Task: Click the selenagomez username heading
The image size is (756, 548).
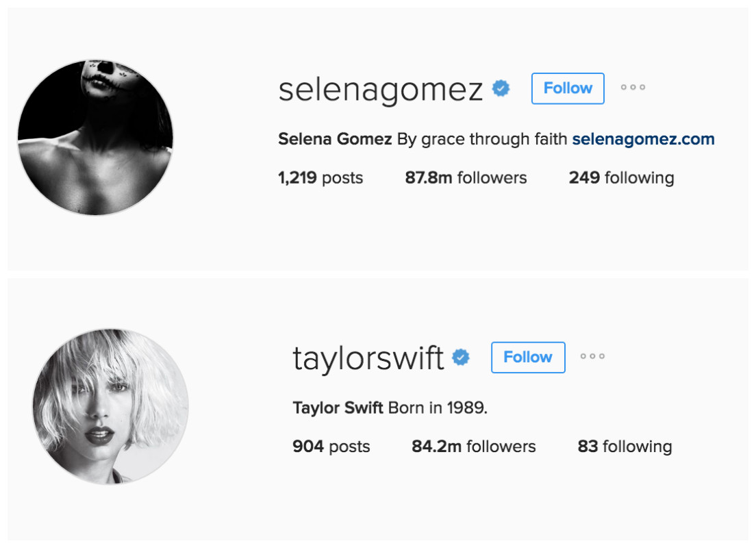Action: coord(381,90)
